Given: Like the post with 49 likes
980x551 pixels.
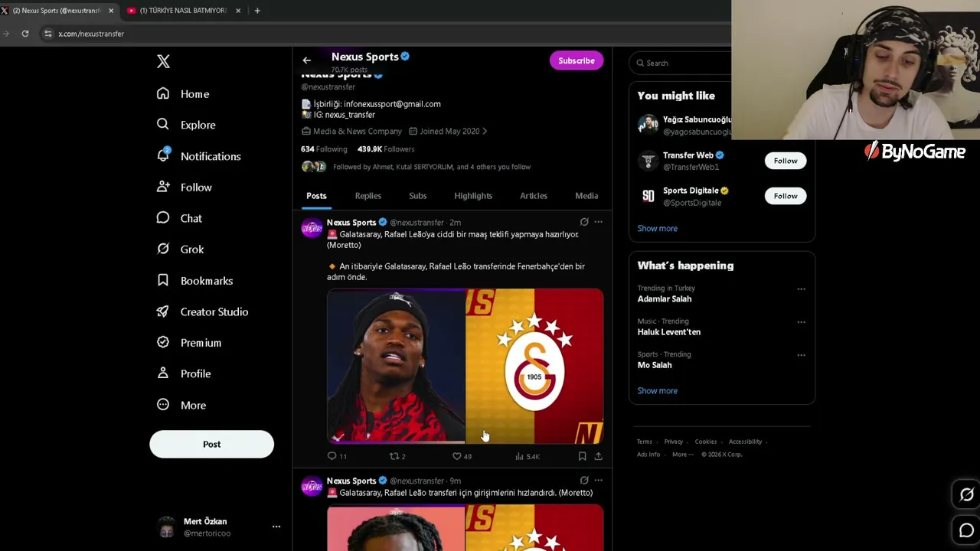Looking at the screenshot, I should point(457,456).
